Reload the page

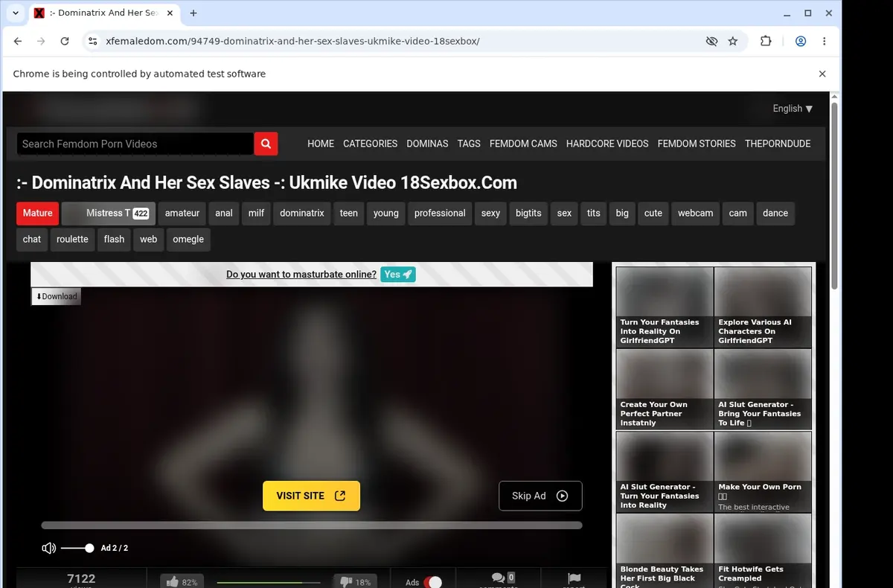click(65, 41)
